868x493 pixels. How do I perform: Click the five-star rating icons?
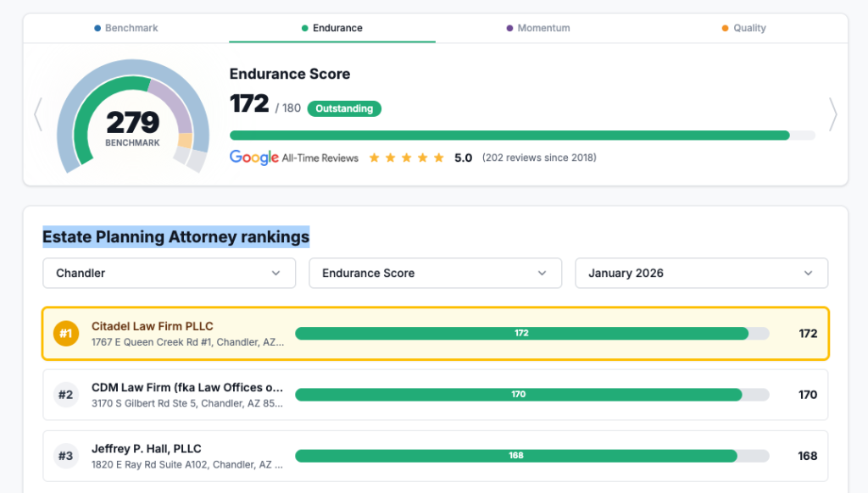coord(406,158)
